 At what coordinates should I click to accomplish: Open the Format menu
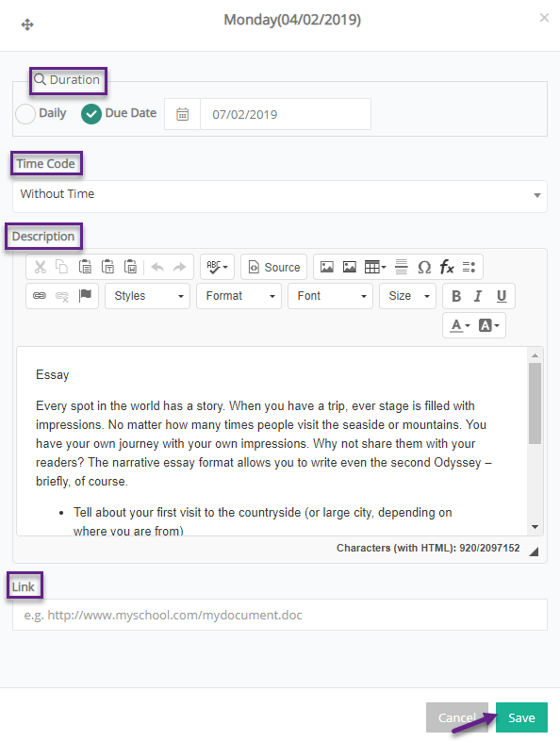pos(239,296)
